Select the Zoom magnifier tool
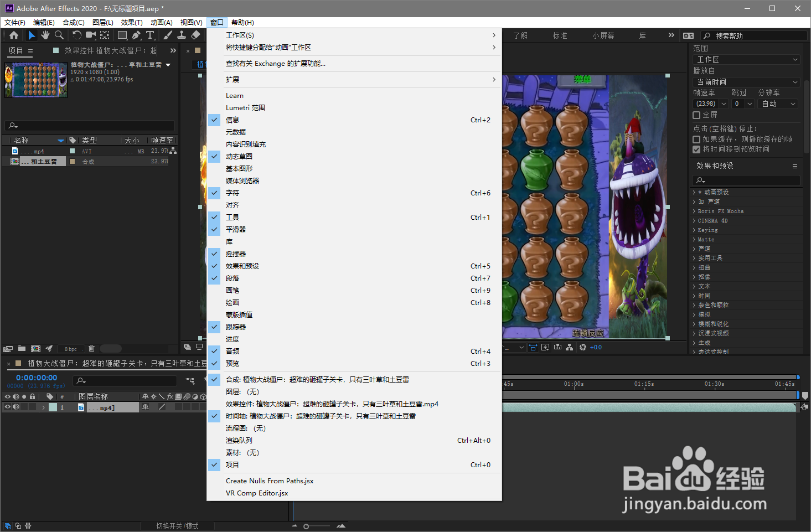Image resolution: width=811 pixels, height=532 pixels. tap(59, 35)
